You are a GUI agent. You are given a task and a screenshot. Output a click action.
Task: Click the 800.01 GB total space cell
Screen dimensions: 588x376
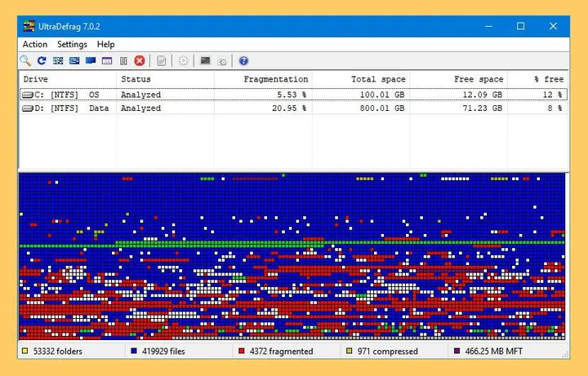[382, 108]
